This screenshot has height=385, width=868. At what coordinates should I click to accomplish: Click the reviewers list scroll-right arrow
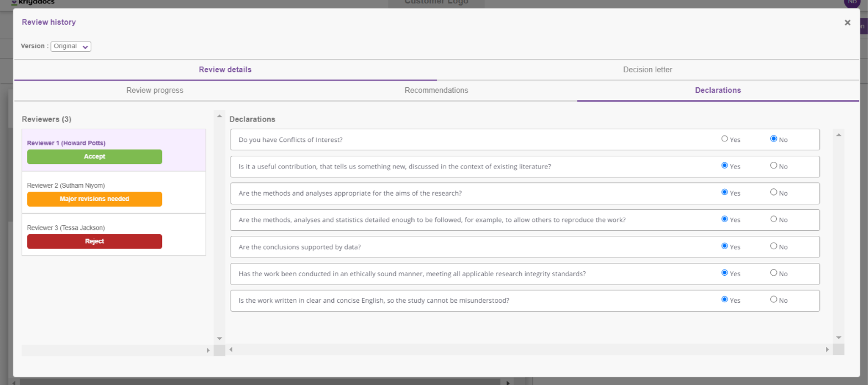click(208, 350)
